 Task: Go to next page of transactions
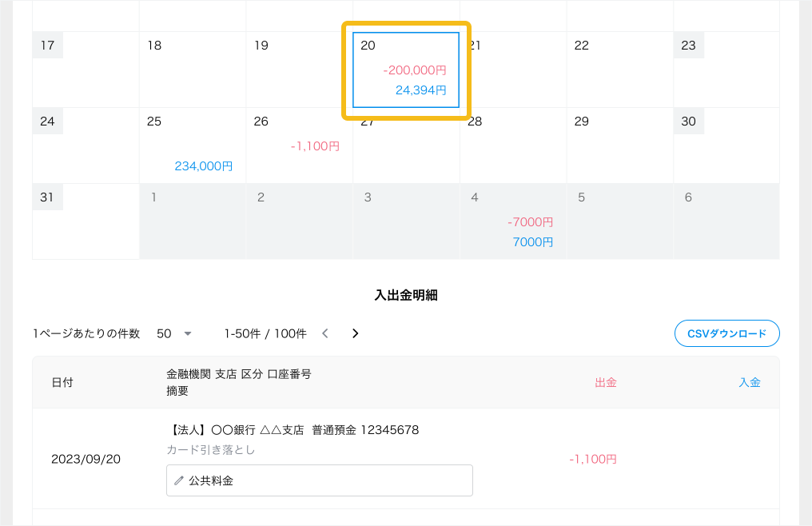(x=356, y=333)
